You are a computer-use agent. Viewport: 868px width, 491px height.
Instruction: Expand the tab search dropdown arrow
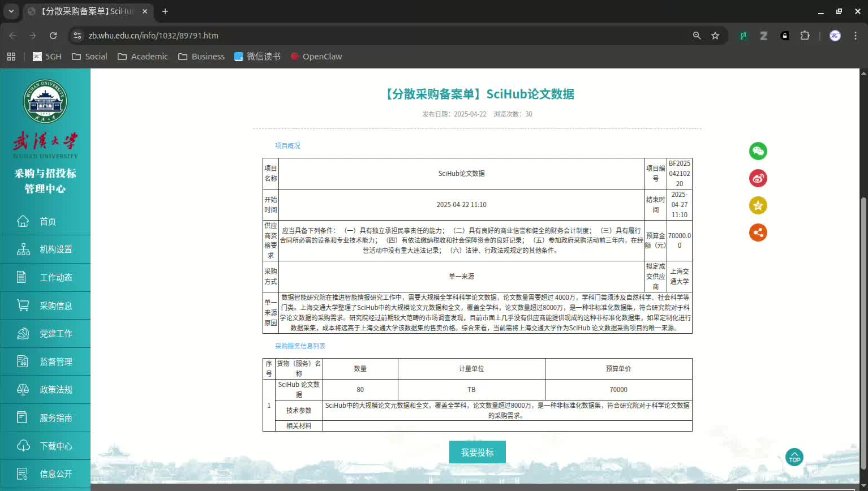pyautogui.click(x=11, y=11)
